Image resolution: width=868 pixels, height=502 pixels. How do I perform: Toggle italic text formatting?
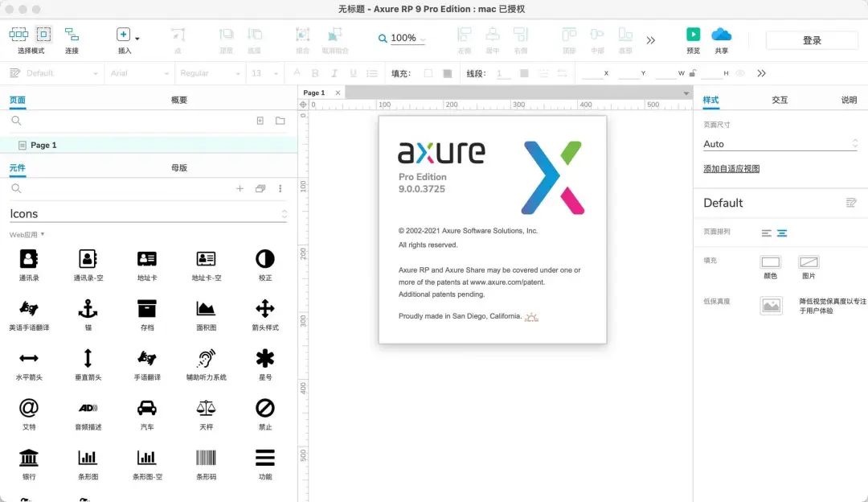pyautogui.click(x=334, y=73)
